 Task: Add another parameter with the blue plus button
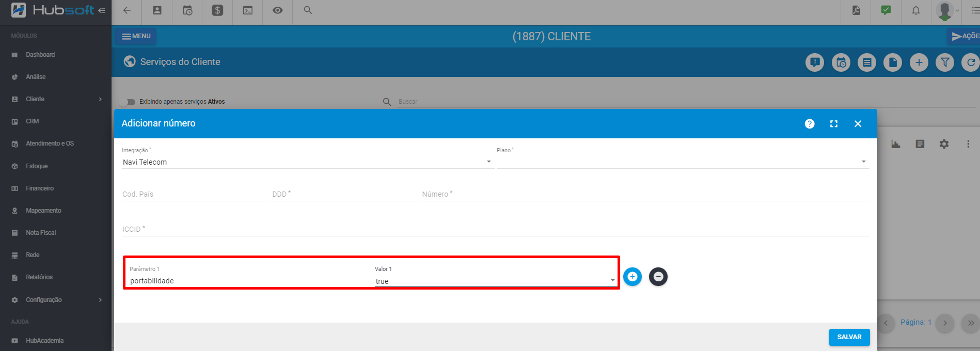633,277
